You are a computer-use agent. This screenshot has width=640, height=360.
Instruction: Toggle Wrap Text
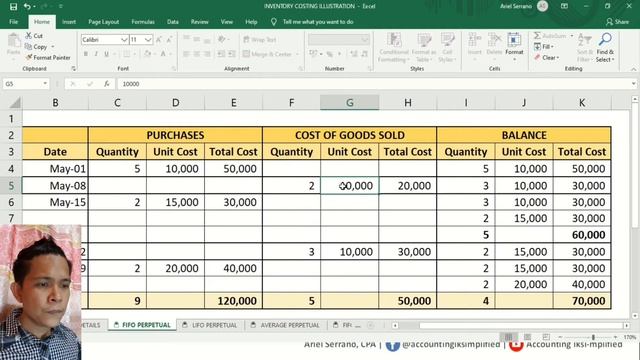pos(260,40)
